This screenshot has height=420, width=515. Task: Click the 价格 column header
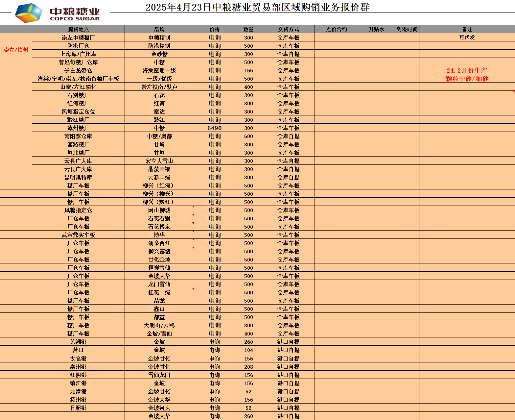[x=214, y=29]
